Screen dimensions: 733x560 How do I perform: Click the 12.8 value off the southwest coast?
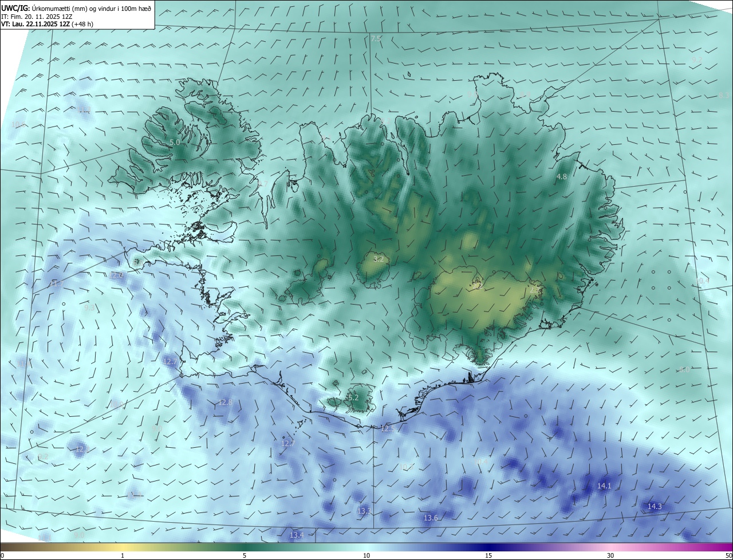coord(226,403)
